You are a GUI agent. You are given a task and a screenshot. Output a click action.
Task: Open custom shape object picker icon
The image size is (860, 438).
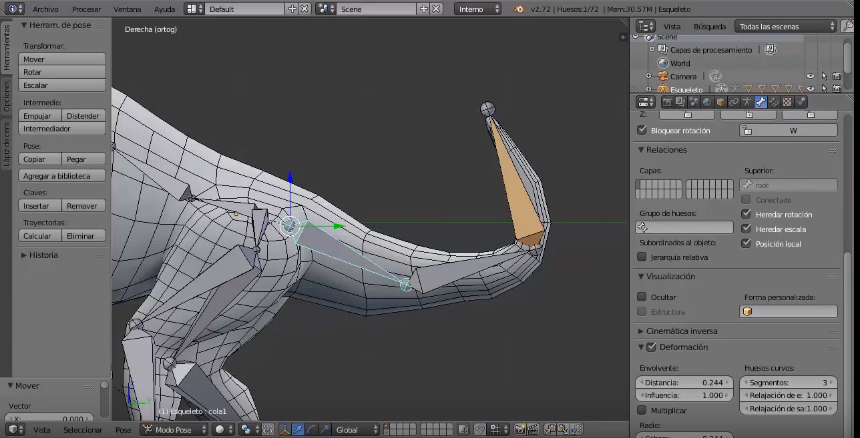click(747, 311)
